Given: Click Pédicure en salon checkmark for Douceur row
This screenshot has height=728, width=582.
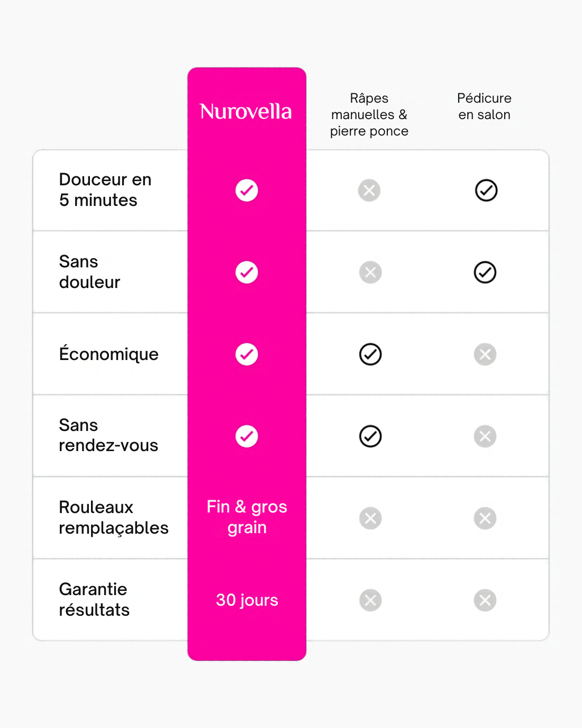Looking at the screenshot, I should 486,190.
